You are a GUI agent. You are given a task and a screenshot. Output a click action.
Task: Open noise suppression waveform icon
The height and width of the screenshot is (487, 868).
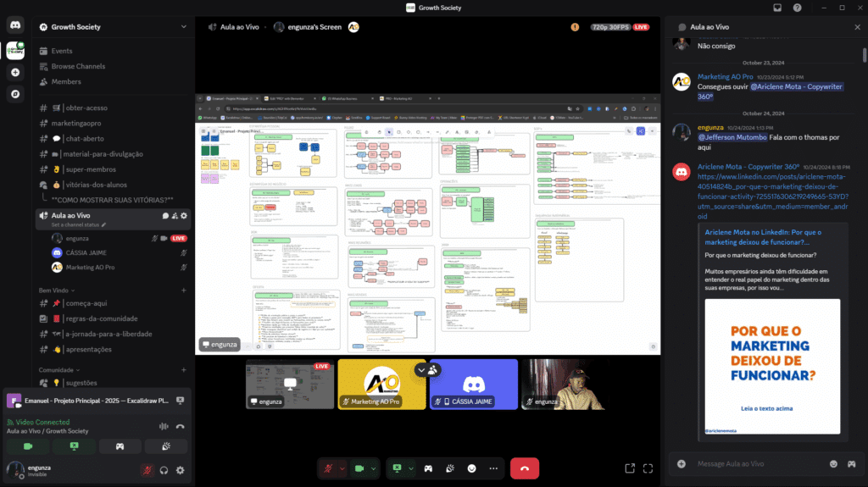tap(164, 427)
